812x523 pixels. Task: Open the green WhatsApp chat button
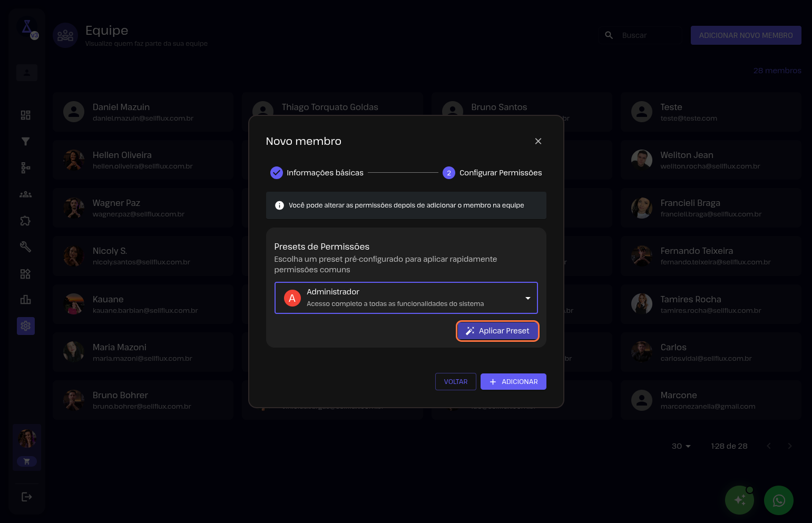pyautogui.click(x=778, y=500)
